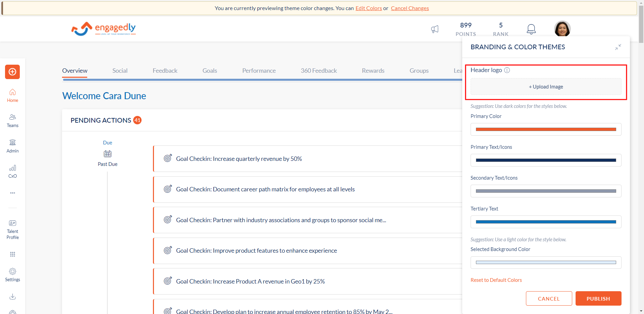Image resolution: width=644 pixels, height=314 pixels.
Task: Switch to the 360 Feedback tab
Action: (319, 71)
